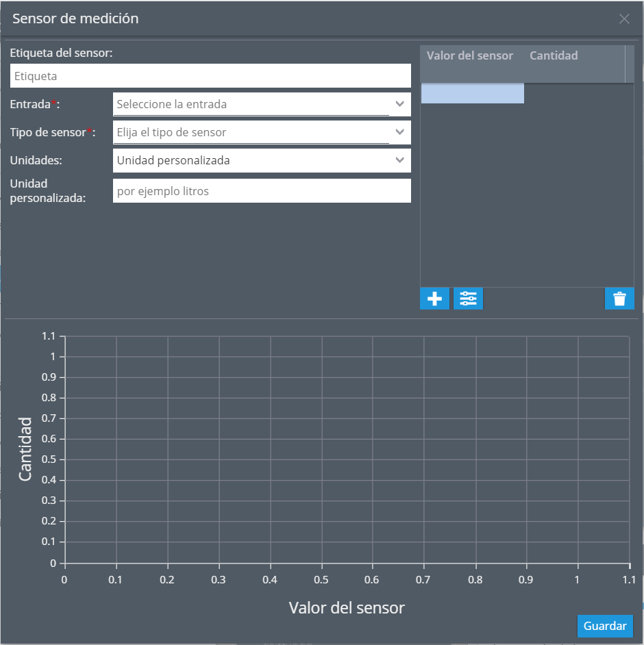Open the table settings sliders icon

click(469, 299)
